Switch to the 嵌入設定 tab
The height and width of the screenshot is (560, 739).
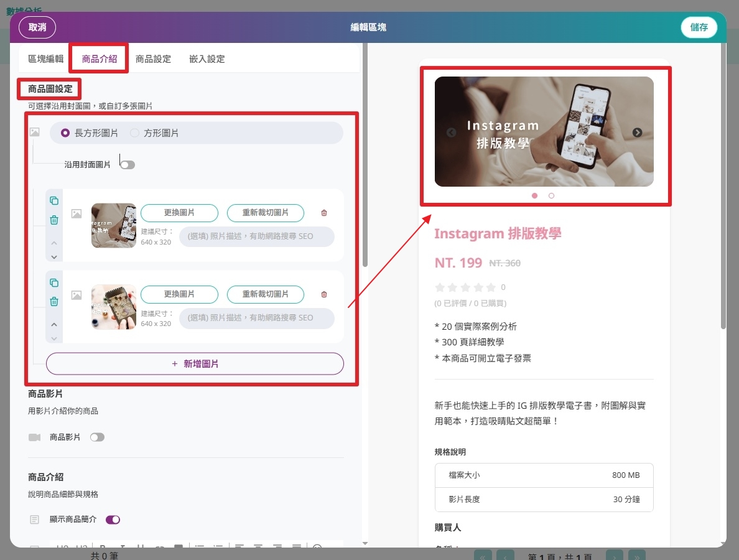(207, 59)
